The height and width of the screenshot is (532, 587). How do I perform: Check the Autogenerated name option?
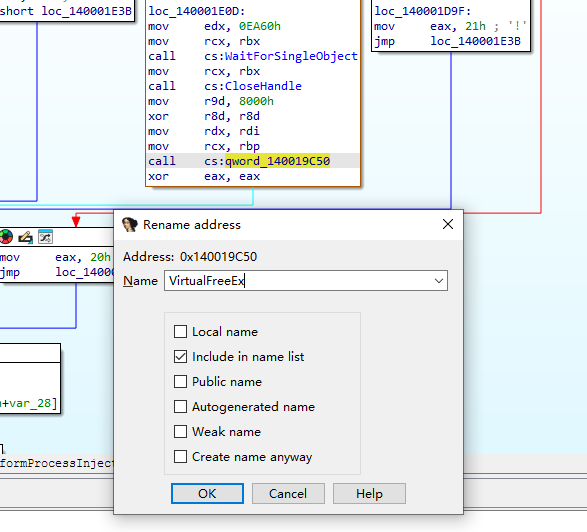click(180, 407)
